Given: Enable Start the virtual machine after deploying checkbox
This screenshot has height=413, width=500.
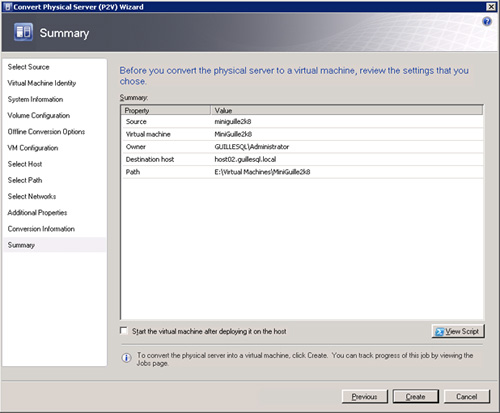Looking at the screenshot, I should pos(124,331).
